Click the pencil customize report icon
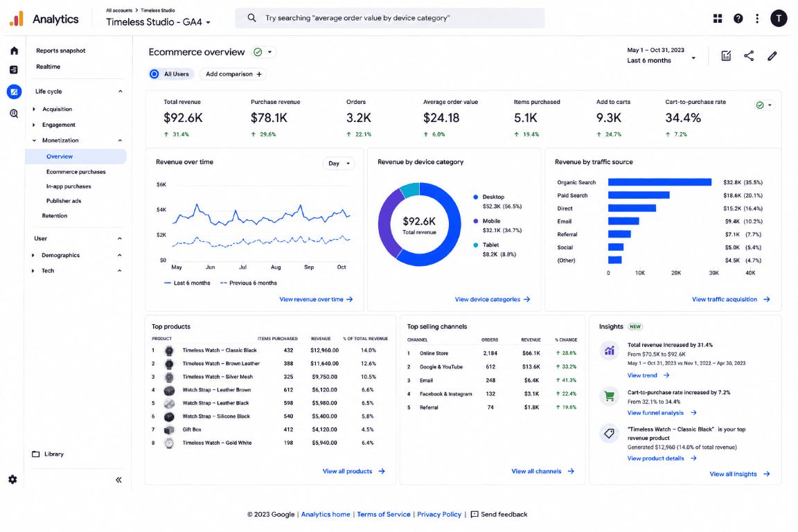 point(772,56)
